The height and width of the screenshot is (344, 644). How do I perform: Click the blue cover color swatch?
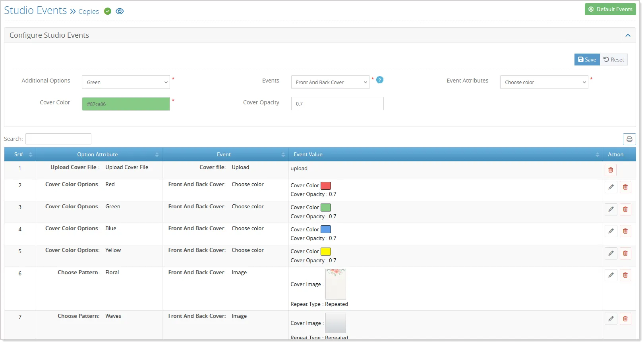326,229
